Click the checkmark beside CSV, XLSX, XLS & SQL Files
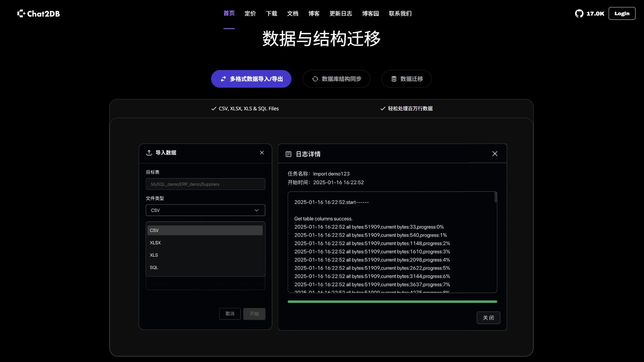The image size is (644, 362). 213,109
